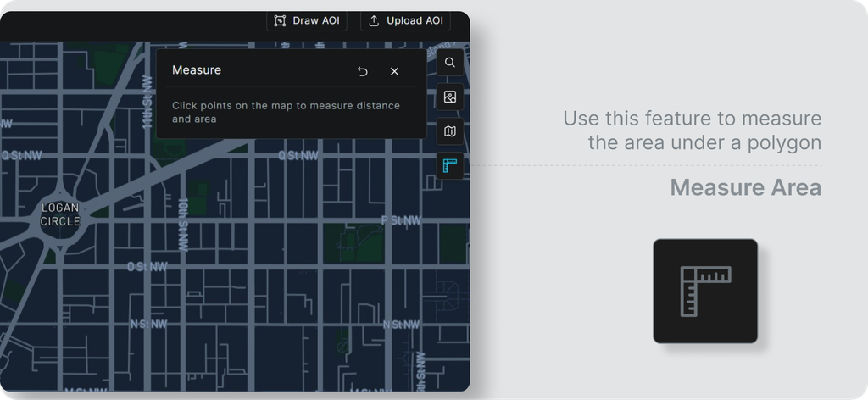Click the measure instructions text in panel
Image resolution: width=868 pixels, height=400 pixels.
point(286,113)
